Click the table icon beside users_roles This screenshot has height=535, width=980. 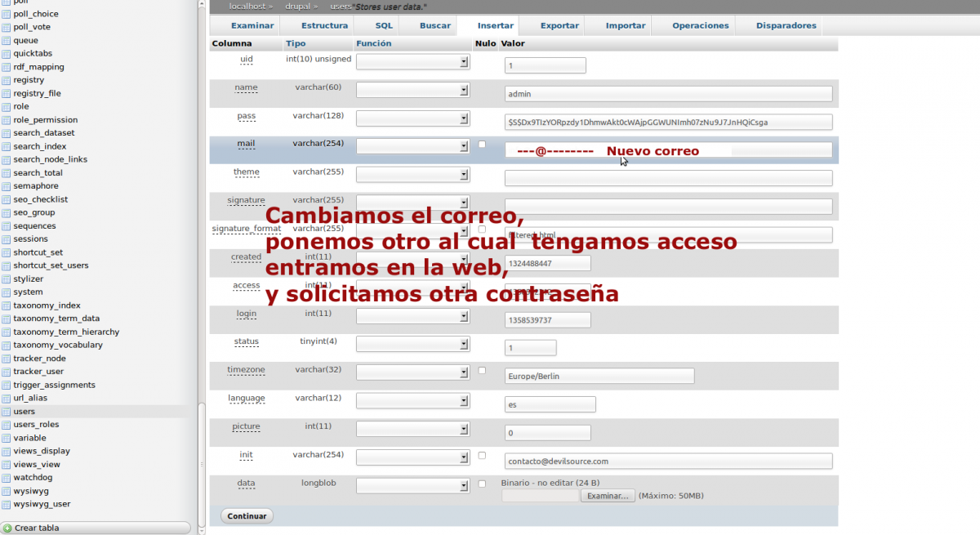click(x=7, y=425)
